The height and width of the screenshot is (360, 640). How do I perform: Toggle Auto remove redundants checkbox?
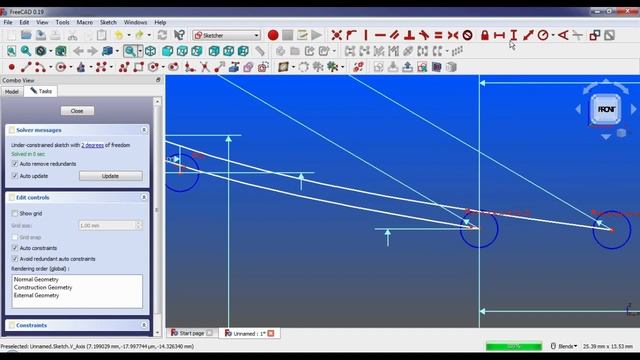point(15,164)
